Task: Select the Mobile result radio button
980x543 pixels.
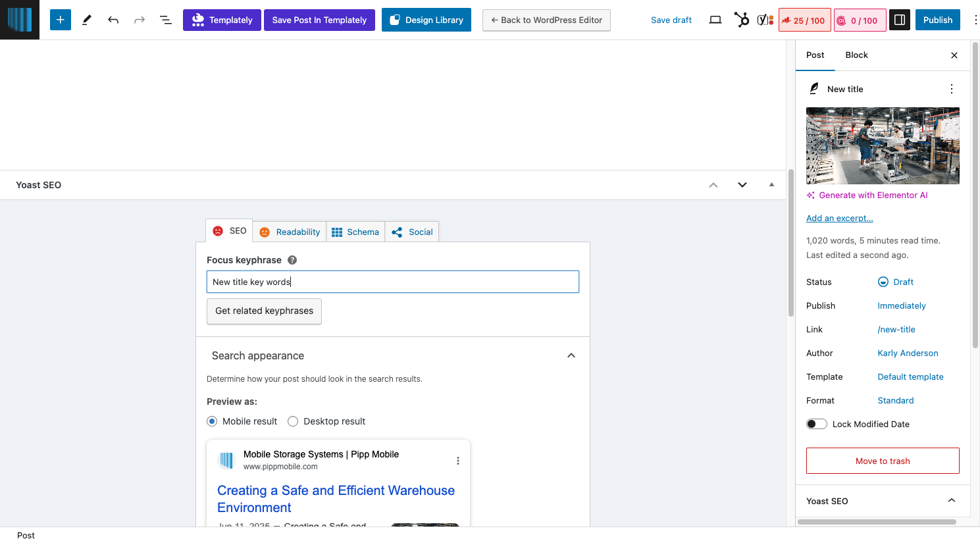Action: click(x=212, y=421)
